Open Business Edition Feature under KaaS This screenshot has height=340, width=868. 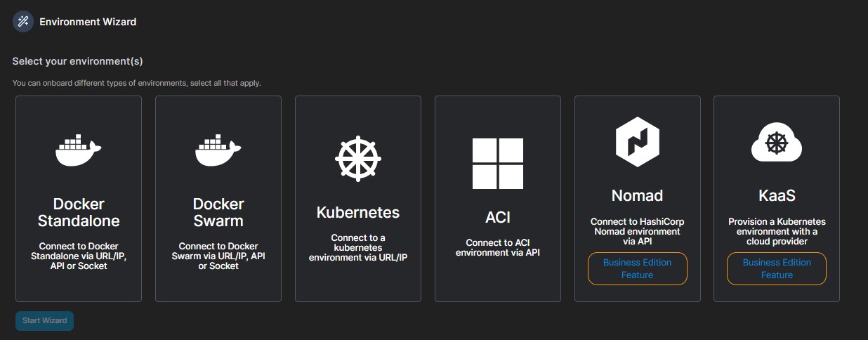(x=777, y=268)
